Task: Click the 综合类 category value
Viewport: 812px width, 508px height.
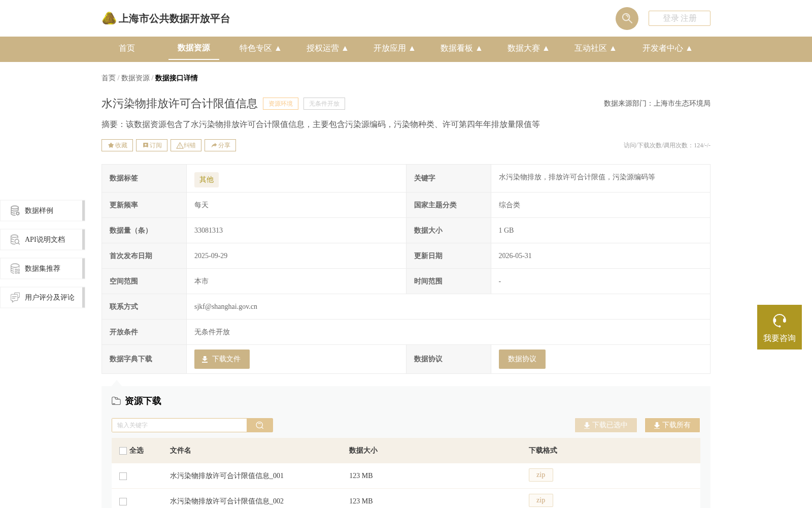Action: 510,205
